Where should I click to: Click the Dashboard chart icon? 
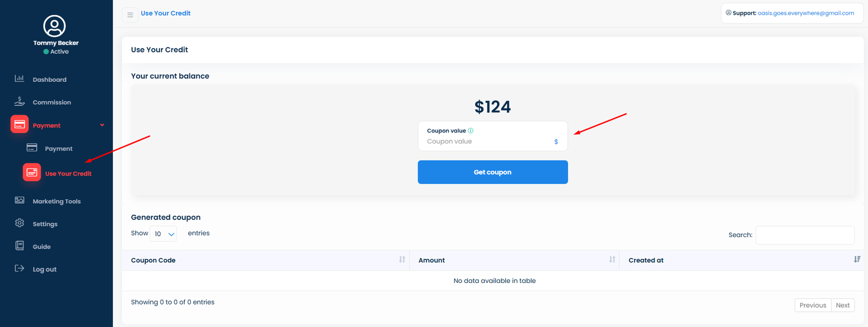(x=19, y=79)
